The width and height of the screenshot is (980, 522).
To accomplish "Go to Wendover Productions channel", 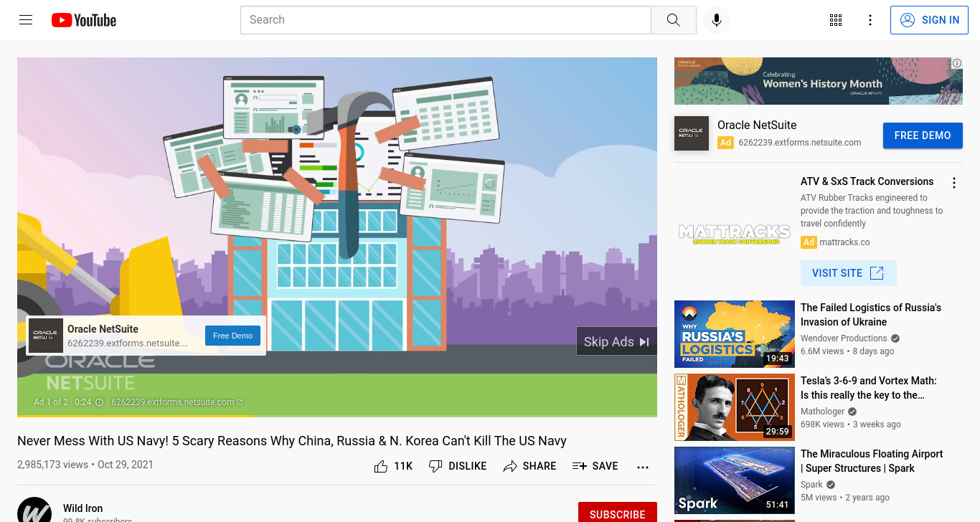I will click(x=844, y=338).
